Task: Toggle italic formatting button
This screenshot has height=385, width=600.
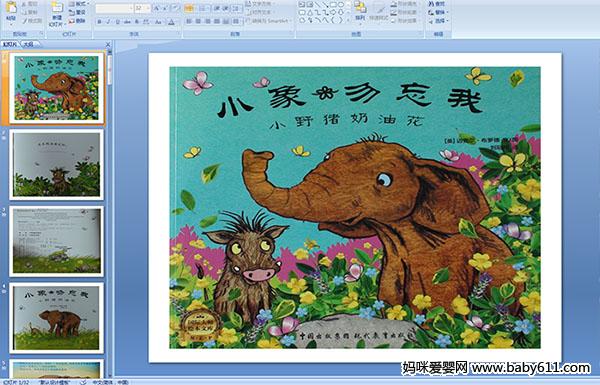Action: [x=108, y=22]
